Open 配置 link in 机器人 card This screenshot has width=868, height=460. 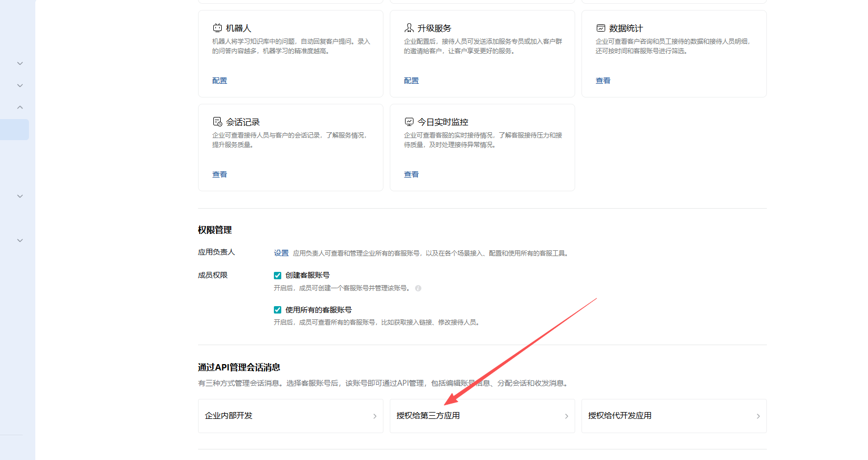click(220, 81)
